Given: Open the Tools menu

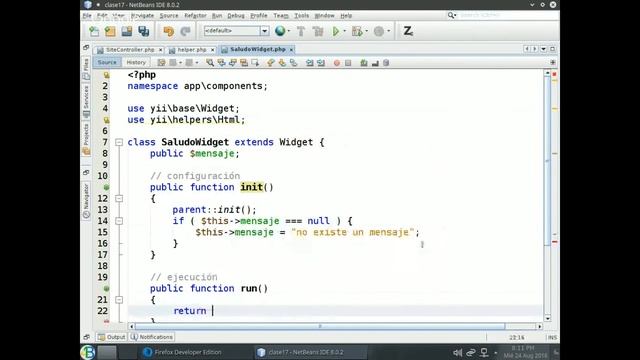Looking at the screenshot, I should pos(302,16).
